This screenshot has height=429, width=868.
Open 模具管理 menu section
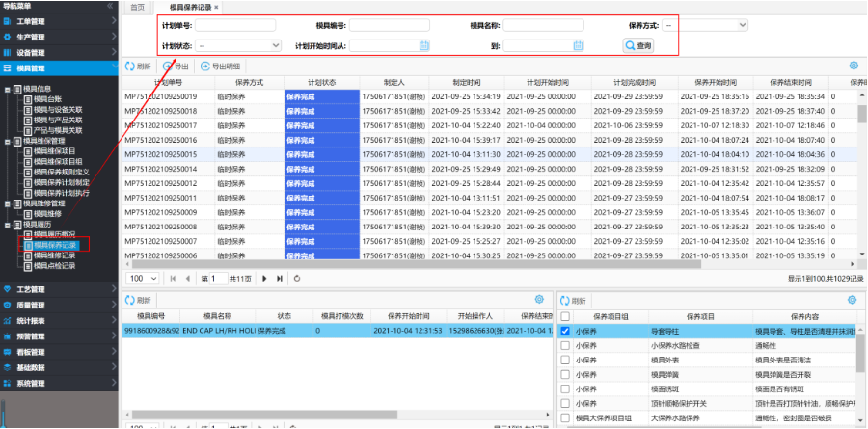tap(59, 68)
